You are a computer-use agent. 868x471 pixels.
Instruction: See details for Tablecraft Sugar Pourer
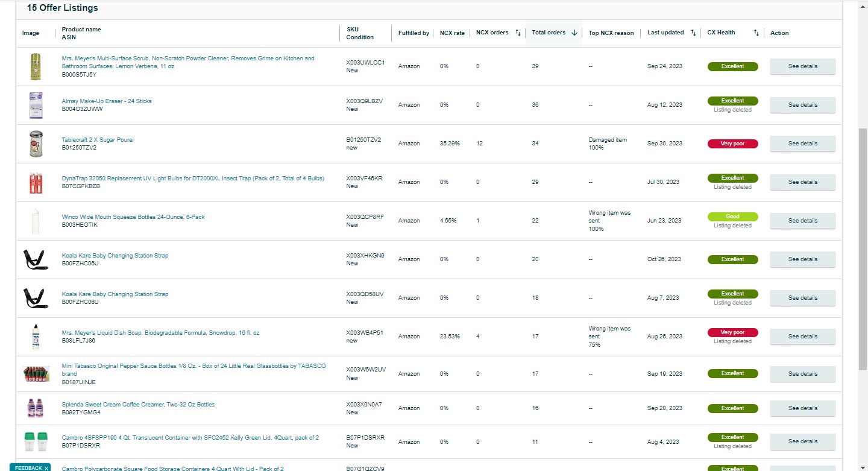pyautogui.click(x=803, y=144)
